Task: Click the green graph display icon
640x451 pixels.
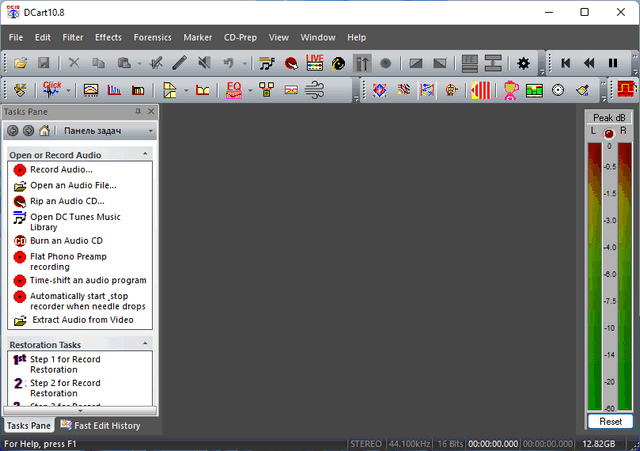Action: (534, 90)
